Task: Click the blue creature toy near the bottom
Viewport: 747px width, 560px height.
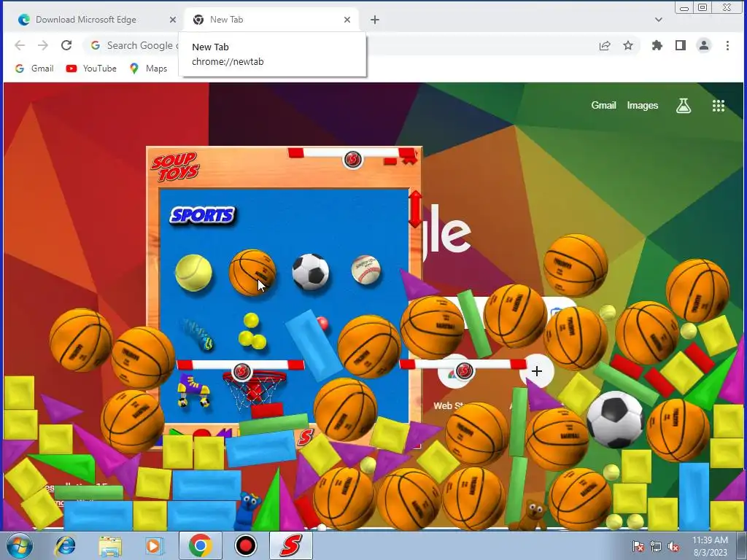Action: (247, 510)
